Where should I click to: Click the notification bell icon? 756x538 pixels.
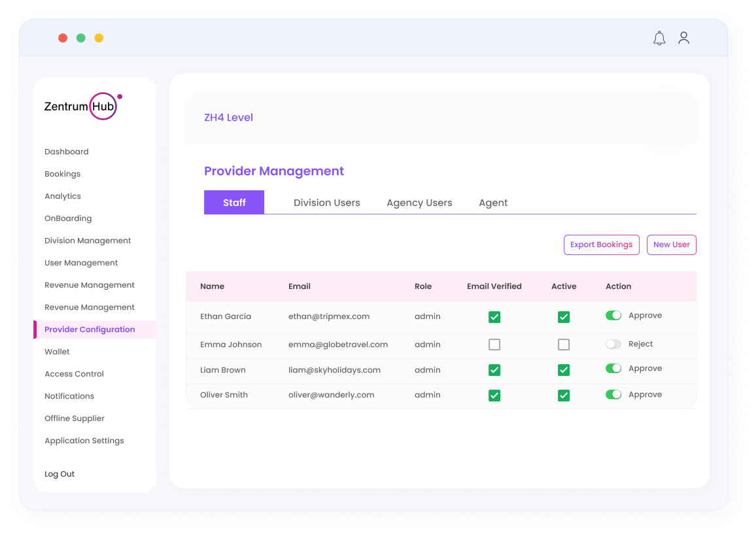(x=659, y=39)
